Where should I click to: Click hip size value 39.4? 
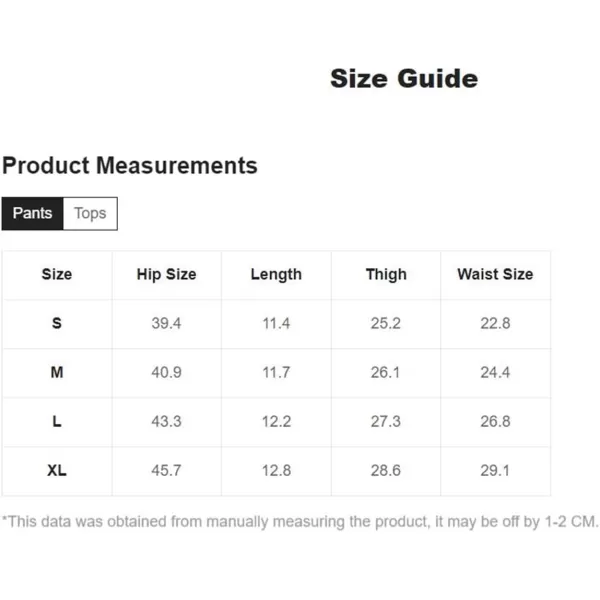tap(166, 323)
